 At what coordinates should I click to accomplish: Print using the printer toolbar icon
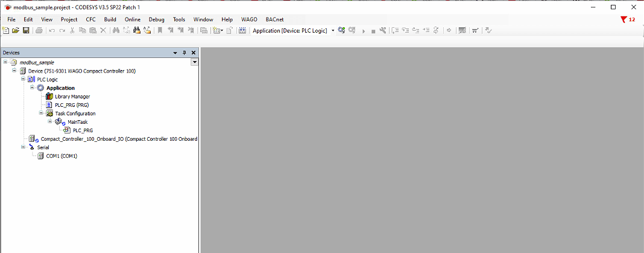[x=39, y=30]
